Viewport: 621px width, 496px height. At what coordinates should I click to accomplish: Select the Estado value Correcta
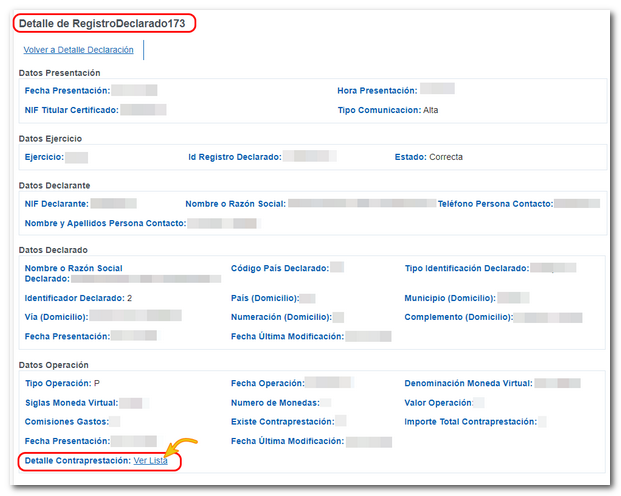coord(445,157)
